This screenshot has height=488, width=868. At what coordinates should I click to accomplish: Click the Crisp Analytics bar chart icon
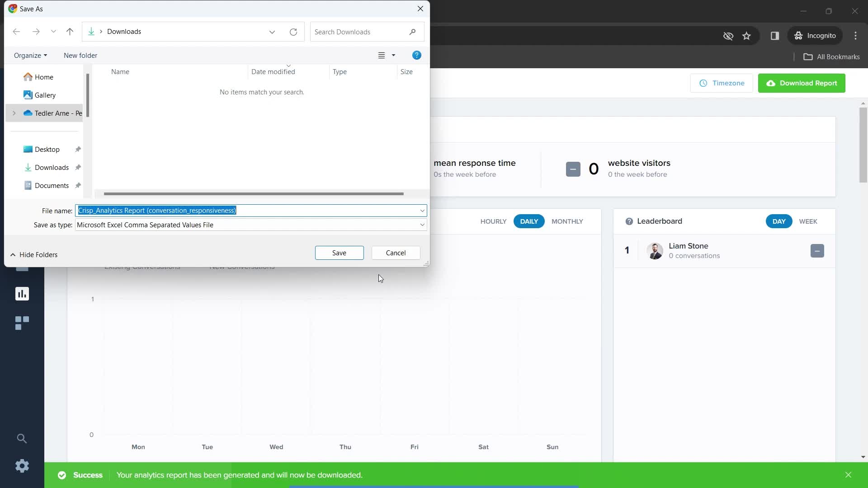[x=22, y=294]
